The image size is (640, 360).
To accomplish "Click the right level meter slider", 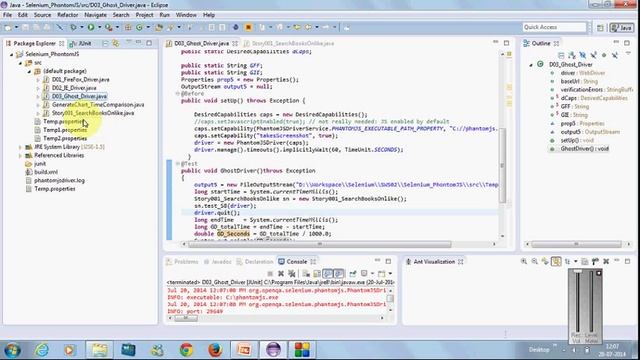I will click(x=591, y=302).
